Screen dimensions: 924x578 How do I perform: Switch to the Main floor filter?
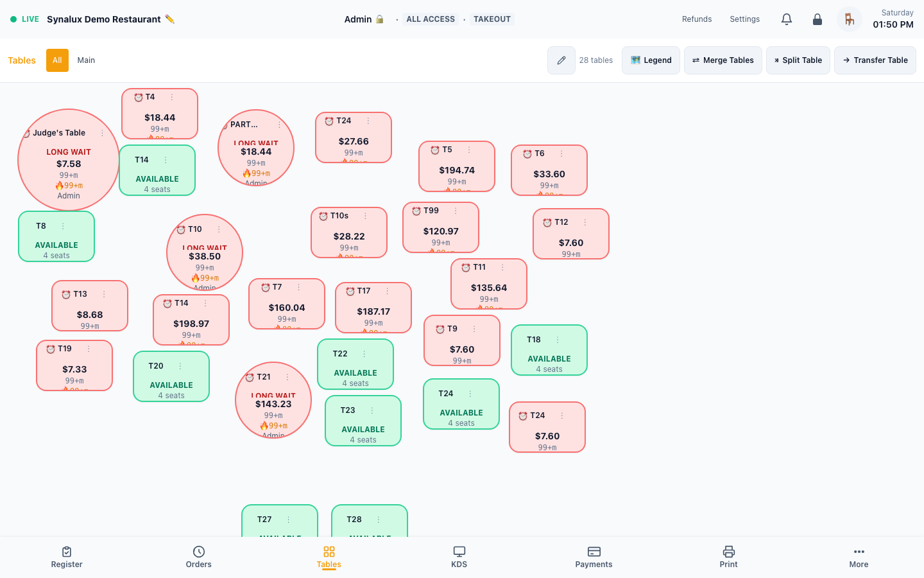coord(86,60)
